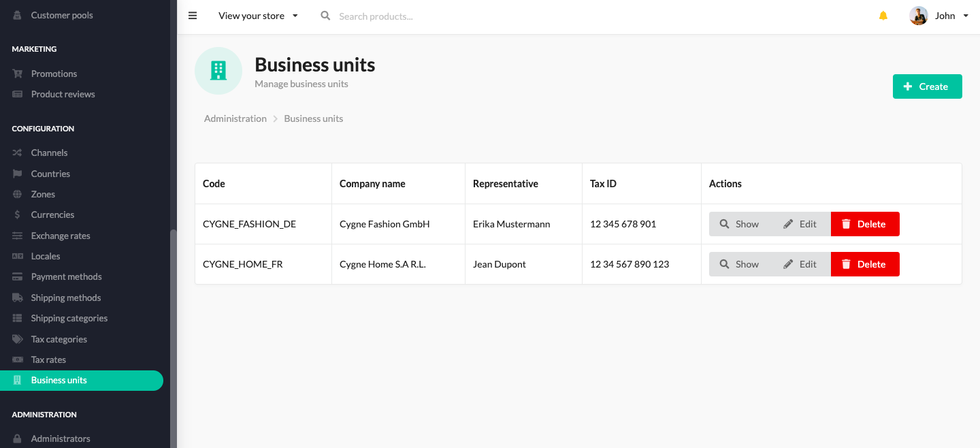Click the notification bell icon
980x448 pixels.
(883, 16)
